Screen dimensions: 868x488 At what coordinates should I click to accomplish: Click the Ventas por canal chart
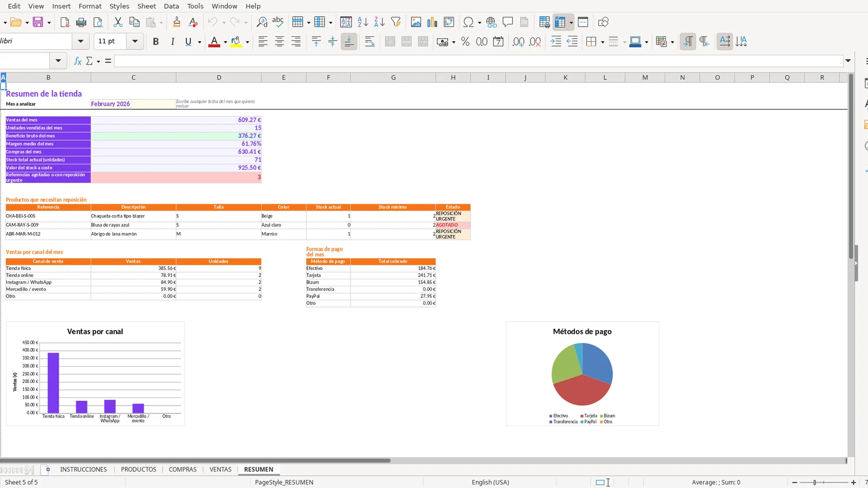pos(95,374)
